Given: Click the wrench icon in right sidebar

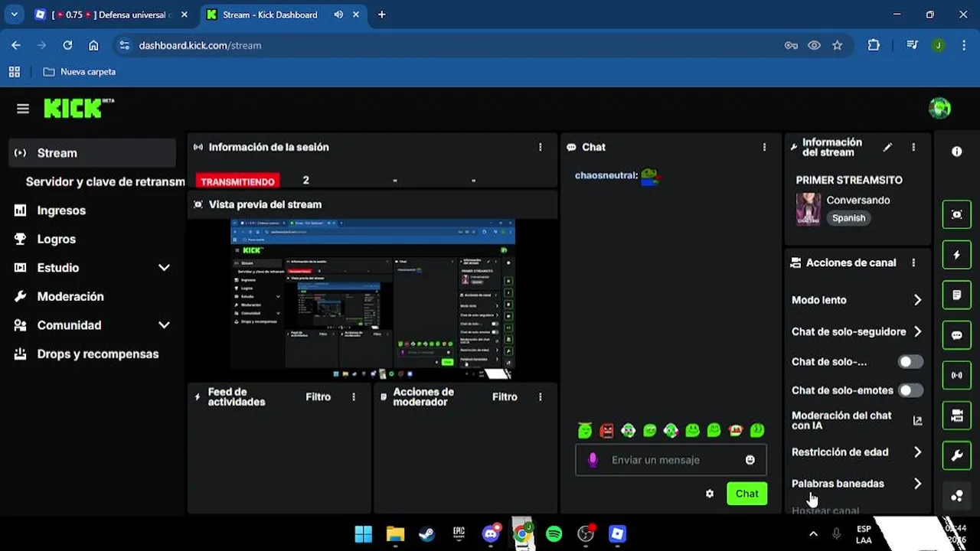Looking at the screenshot, I should (956, 456).
